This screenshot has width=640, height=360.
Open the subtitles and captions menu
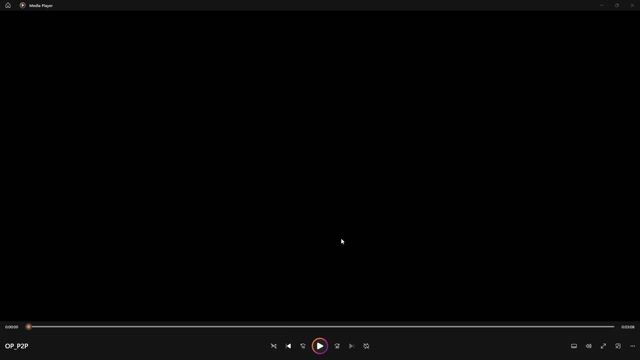click(574, 346)
